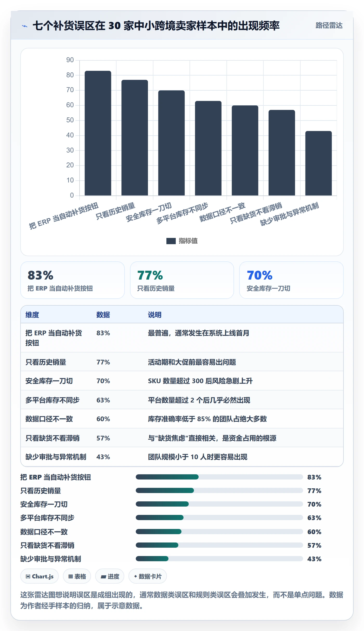Click the 维度 column header
The height and width of the screenshot is (631, 364).
[32, 315]
